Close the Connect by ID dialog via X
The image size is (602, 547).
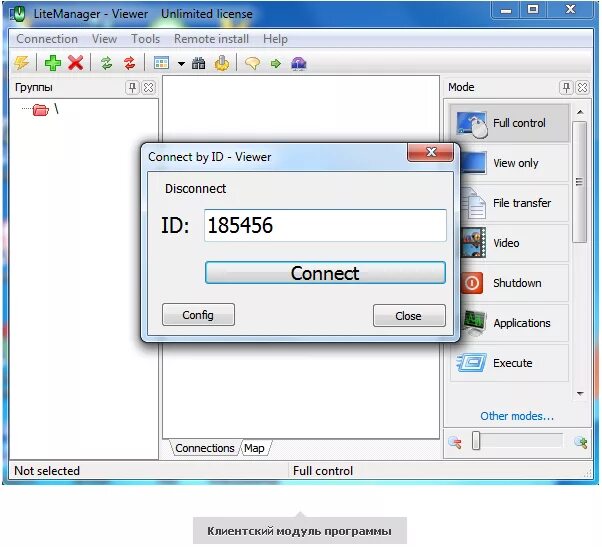coord(431,152)
